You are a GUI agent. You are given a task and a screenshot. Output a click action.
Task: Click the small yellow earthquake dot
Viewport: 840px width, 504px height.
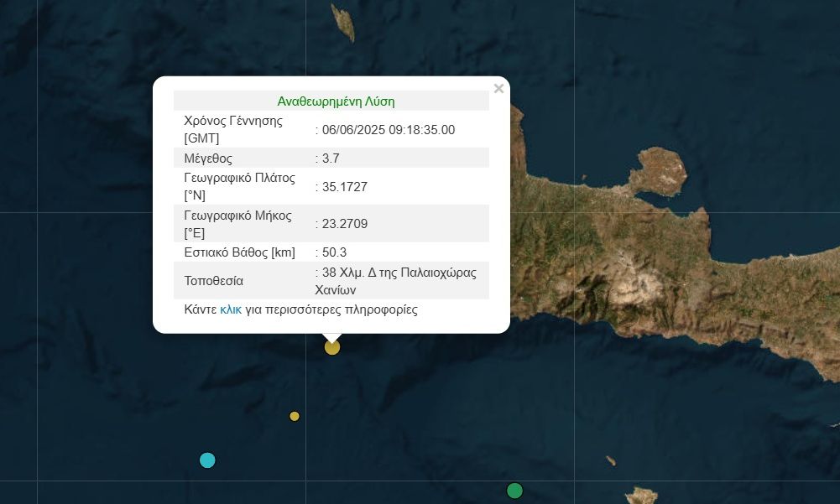tap(295, 416)
